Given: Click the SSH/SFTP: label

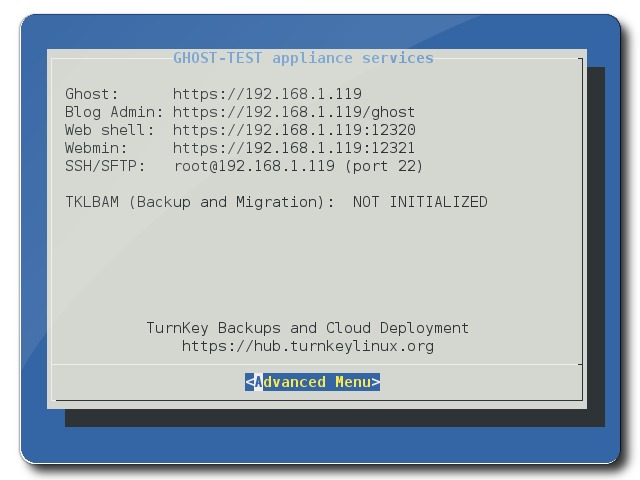Looking at the screenshot, I should (x=105, y=166).
